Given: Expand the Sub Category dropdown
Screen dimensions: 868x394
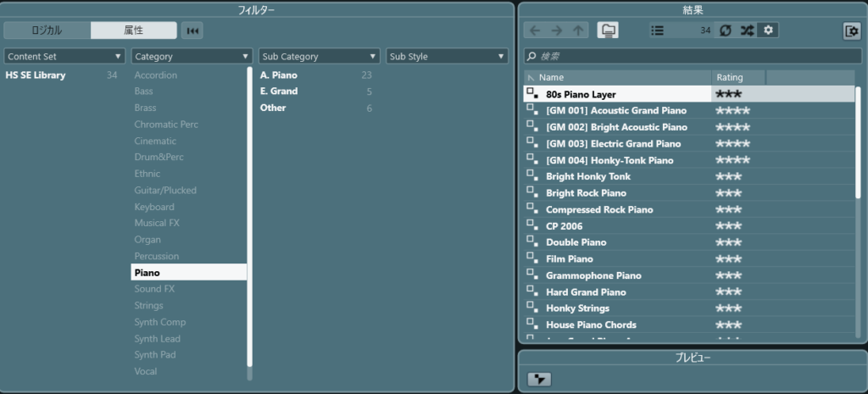Looking at the screenshot, I should 319,57.
